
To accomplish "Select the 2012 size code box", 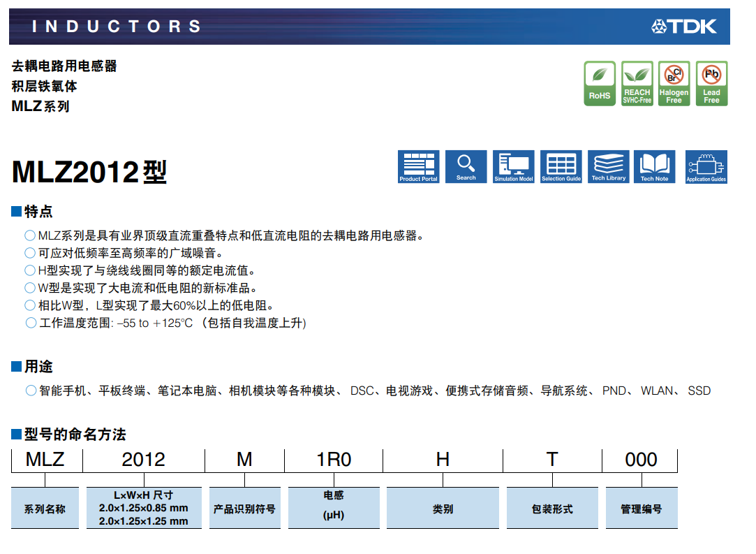I will pyautogui.click(x=143, y=460).
